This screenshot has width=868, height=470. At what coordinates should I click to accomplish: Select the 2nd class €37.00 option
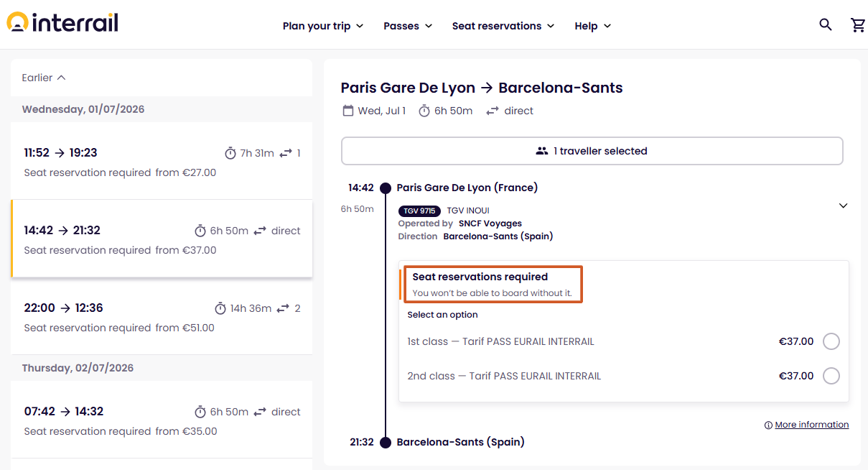point(831,376)
